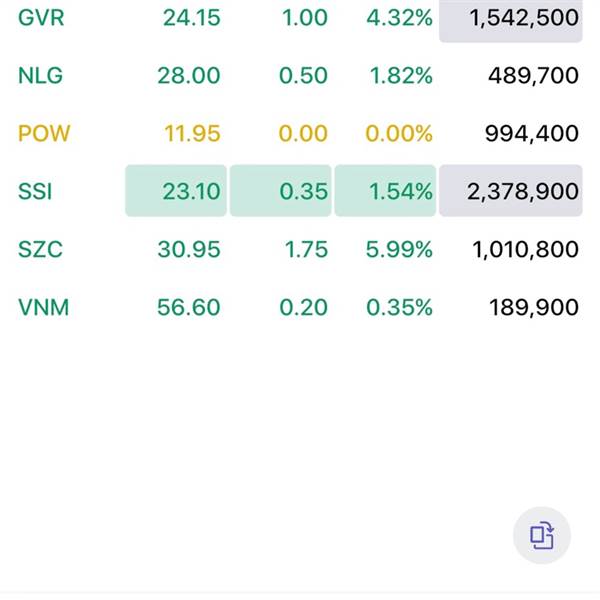Image resolution: width=600 pixels, height=600 pixels.
Task: Tap the rotate screen floating icon
Action: point(541,535)
